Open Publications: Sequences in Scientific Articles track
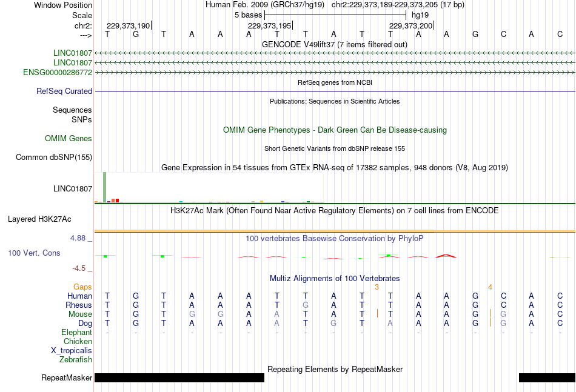The image size is (576, 392). (335, 101)
